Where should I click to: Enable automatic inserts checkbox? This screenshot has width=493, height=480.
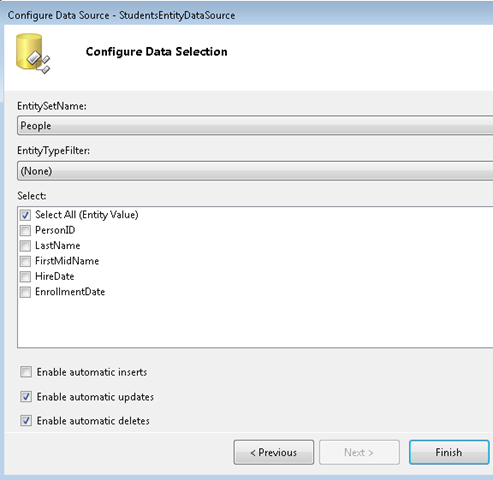tap(26, 372)
